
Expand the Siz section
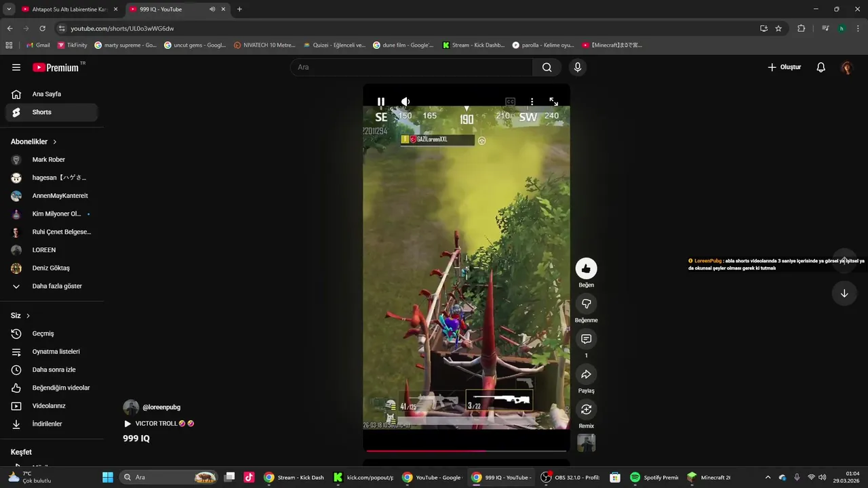pos(20,316)
